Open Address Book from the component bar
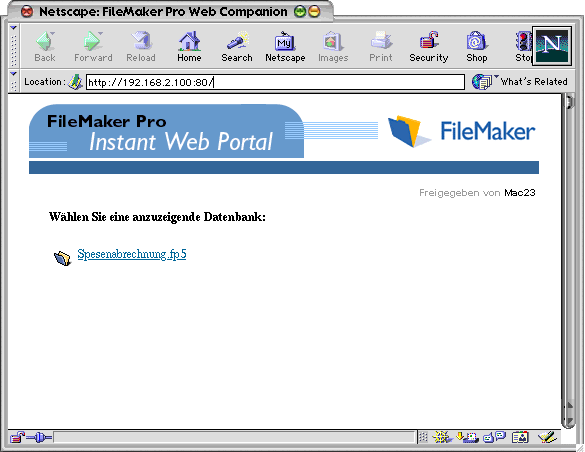Viewport: 585px width, 452px height. point(520,437)
